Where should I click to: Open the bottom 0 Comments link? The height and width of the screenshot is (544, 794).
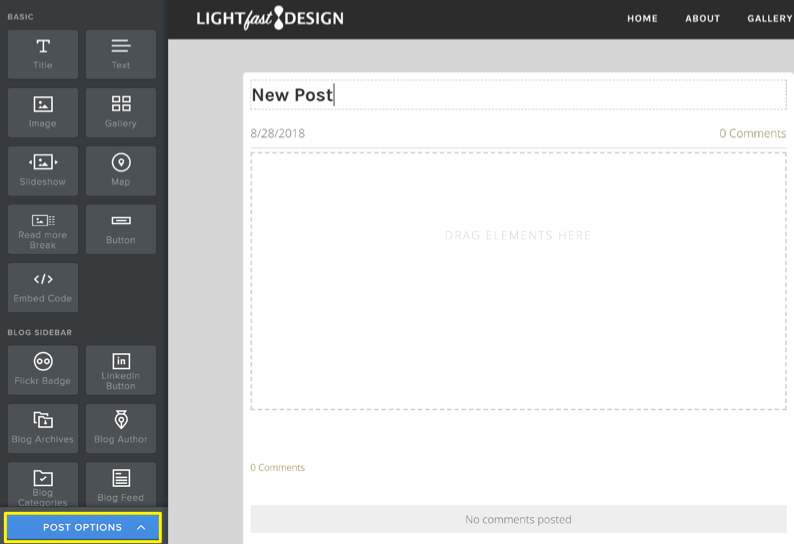277,468
